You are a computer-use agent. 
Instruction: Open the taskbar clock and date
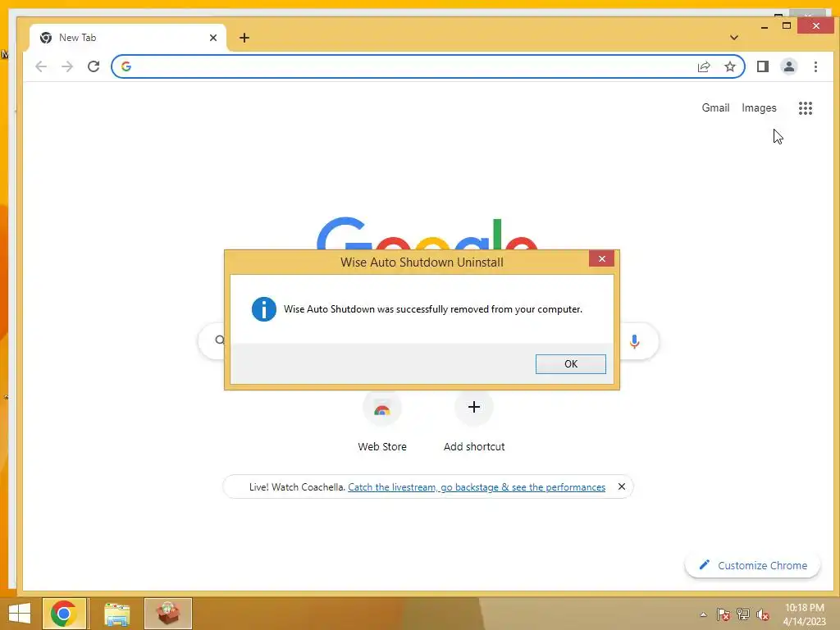(x=804, y=614)
